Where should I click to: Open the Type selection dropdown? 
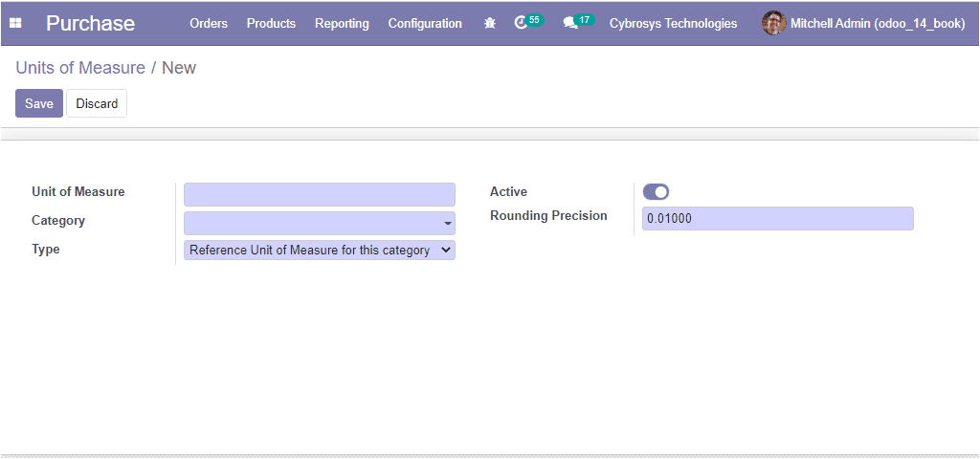pyautogui.click(x=320, y=250)
